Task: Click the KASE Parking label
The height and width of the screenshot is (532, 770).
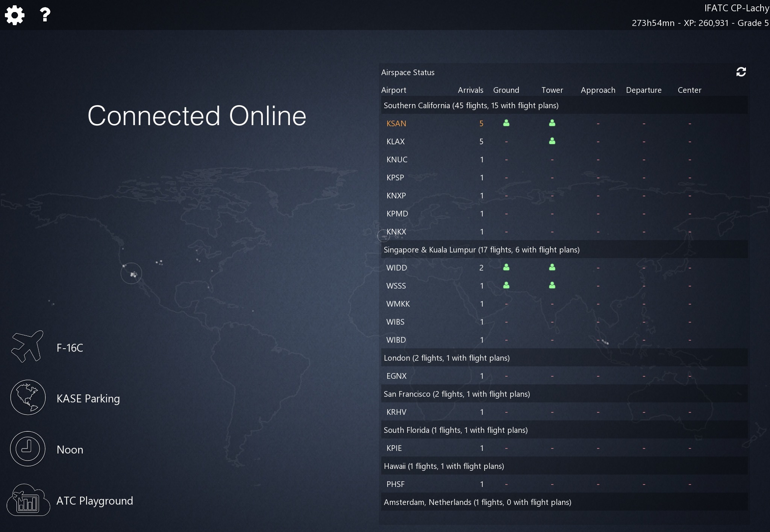Action: (x=88, y=398)
